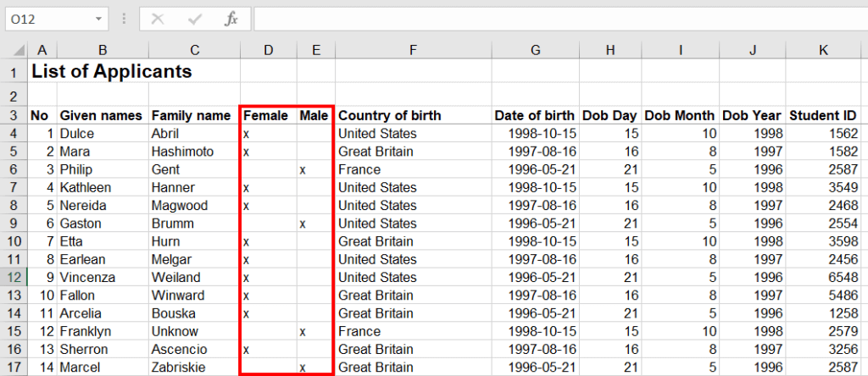Image resolution: width=868 pixels, height=376 pixels.
Task: Click the List of Applicants title cell
Action: tap(111, 72)
